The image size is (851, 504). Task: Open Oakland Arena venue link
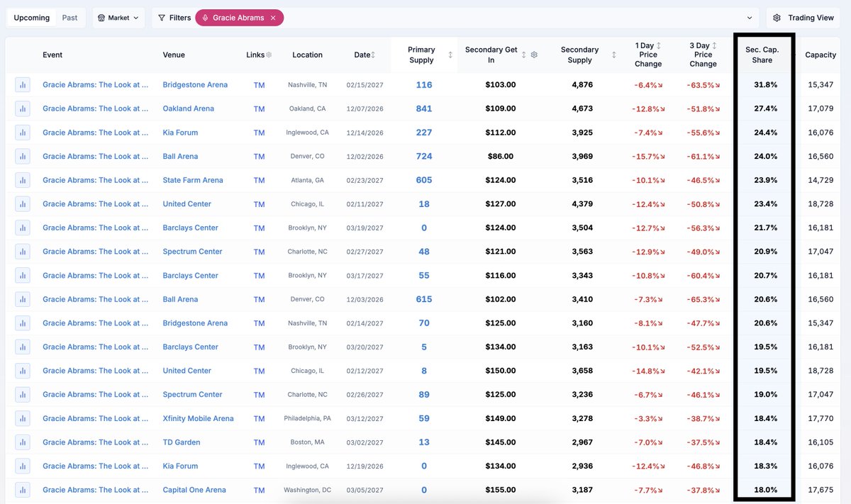click(188, 109)
